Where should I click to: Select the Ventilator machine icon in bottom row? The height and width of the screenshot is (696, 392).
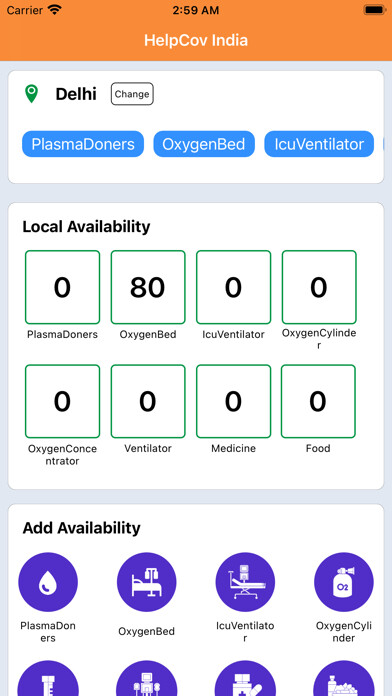point(147,678)
